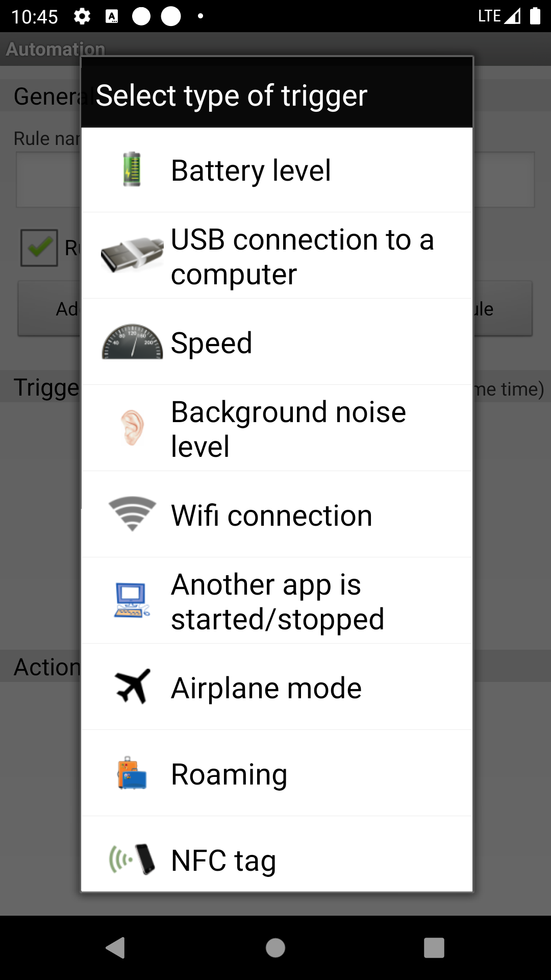Choose Wifi connection trigger
The width and height of the screenshot is (551, 980).
[271, 515]
